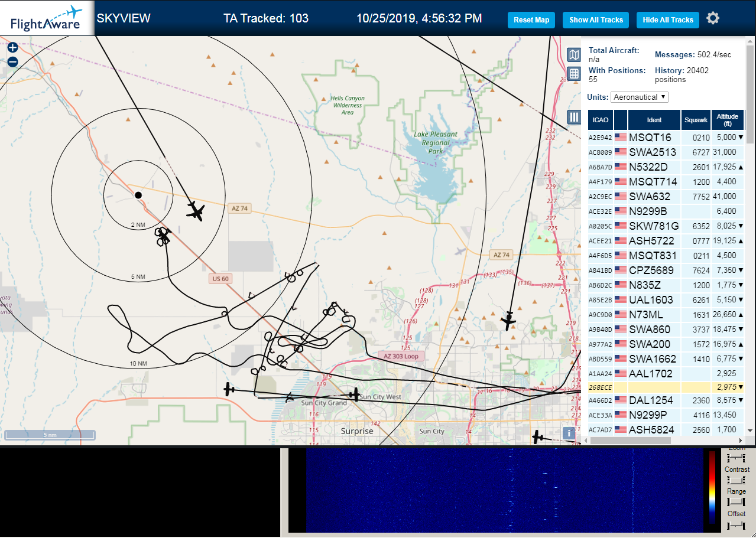This screenshot has width=756, height=538.
Task: Click the right arrow of the horizontal scrollbar
Action: tap(741, 441)
